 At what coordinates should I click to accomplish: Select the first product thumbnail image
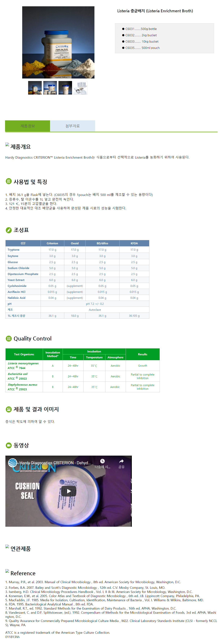point(35,88)
